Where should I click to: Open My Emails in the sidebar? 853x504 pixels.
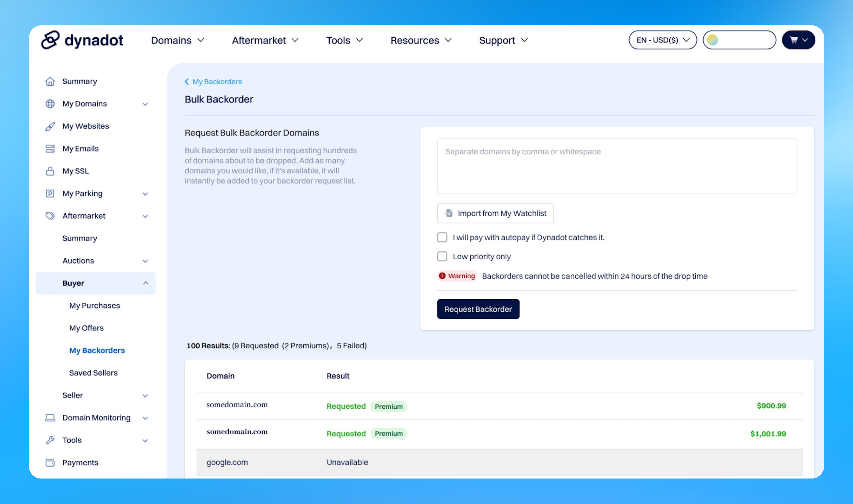pyautogui.click(x=81, y=149)
